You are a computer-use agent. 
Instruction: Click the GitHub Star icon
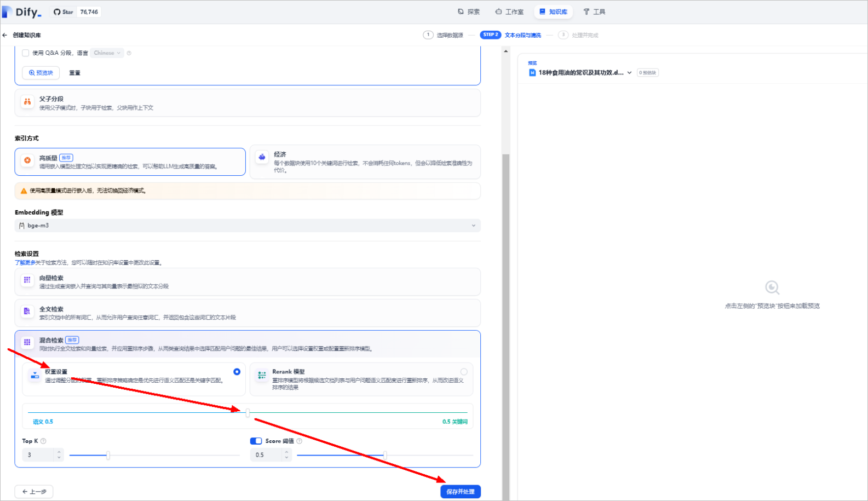[57, 12]
